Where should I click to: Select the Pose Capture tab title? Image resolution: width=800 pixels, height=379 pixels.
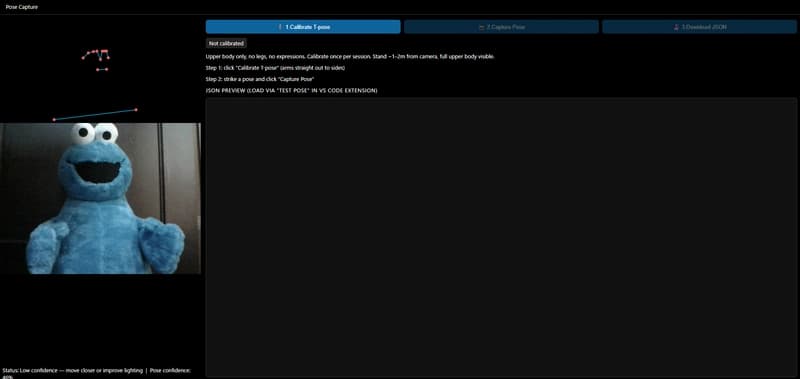click(21, 7)
